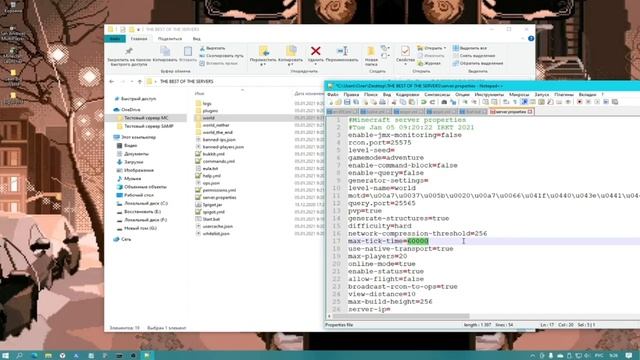This screenshot has width=640, height=360.
Task: Go up one folder with Explorer up arrow
Action: [140, 82]
